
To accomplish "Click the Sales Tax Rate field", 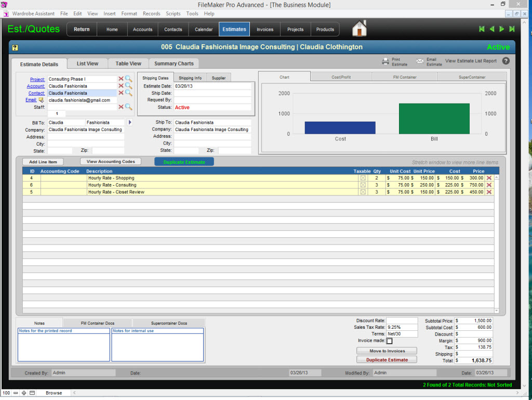I will click(x=402, y=327).
